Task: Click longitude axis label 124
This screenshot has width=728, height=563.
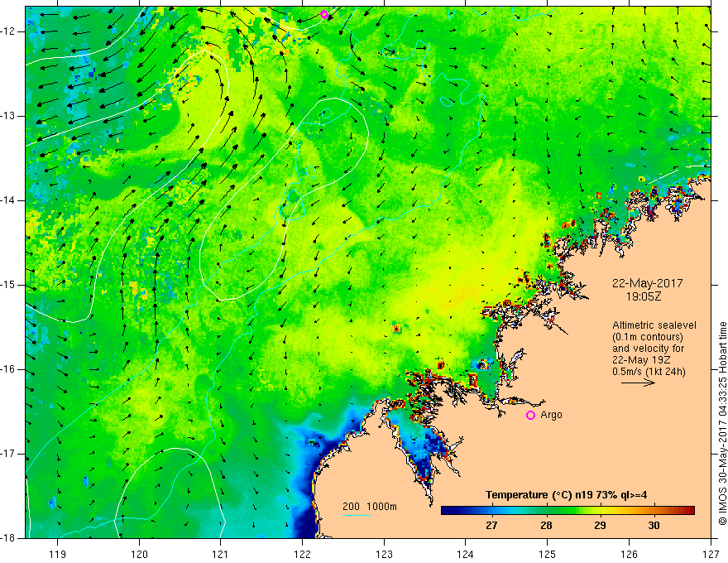Action: pos(465,554)
